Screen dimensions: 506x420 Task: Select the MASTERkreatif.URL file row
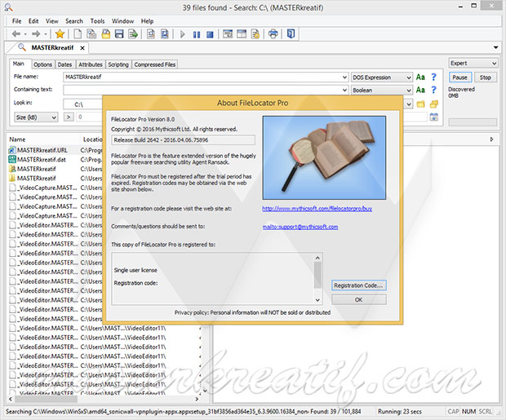pos(42,150)
